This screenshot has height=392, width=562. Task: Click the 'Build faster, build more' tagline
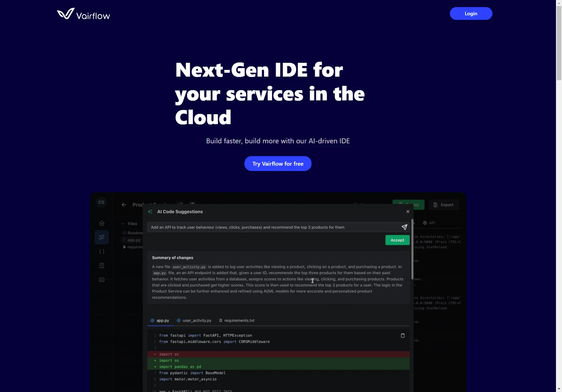click(278, 141)
